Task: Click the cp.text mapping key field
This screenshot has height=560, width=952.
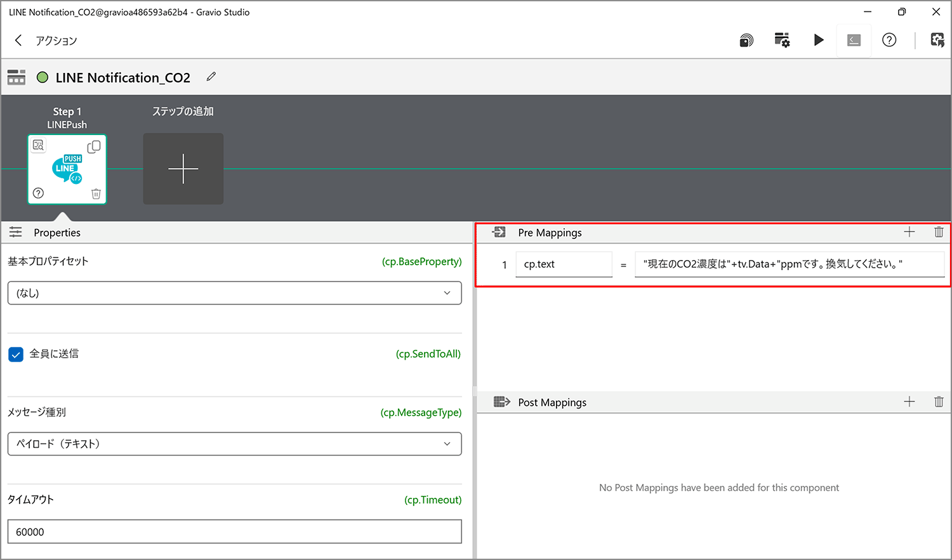Action: point(564,264)
